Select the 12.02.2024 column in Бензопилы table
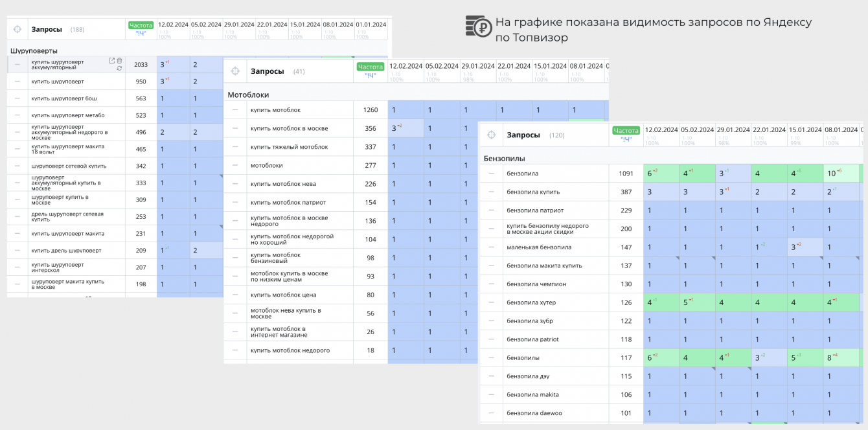This screenshot has height=430, width=868. (x=661, y=130)
